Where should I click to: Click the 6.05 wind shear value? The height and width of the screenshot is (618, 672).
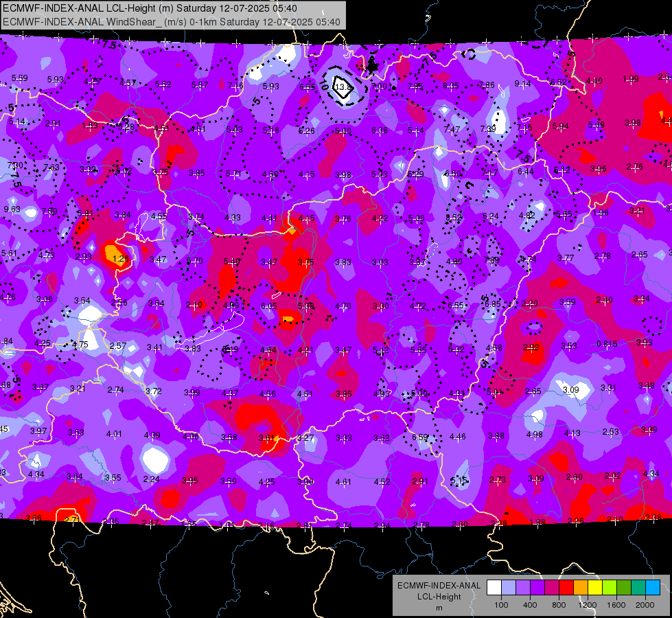[x=268, y=306]
